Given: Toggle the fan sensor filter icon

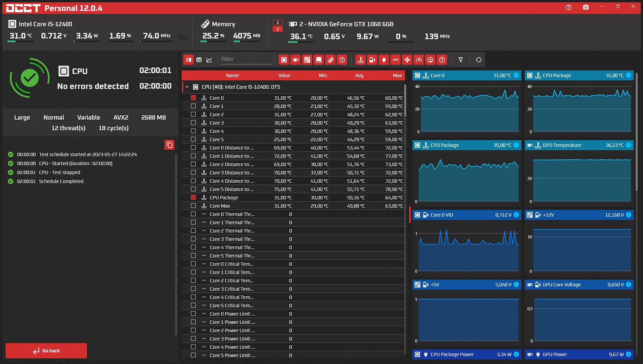Looking at the screenshot, I should (407, 60).
